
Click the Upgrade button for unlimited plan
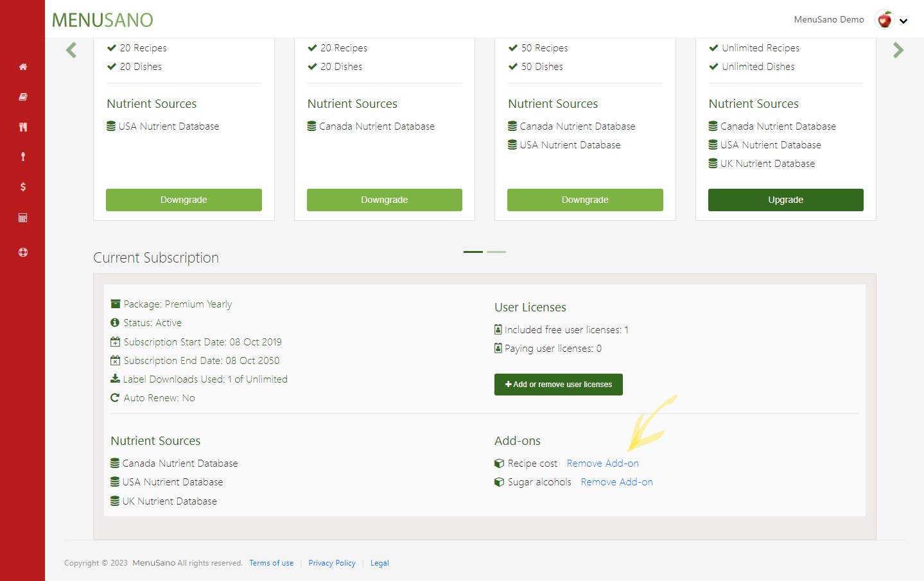pyautogui.click(x=785, y=200)
